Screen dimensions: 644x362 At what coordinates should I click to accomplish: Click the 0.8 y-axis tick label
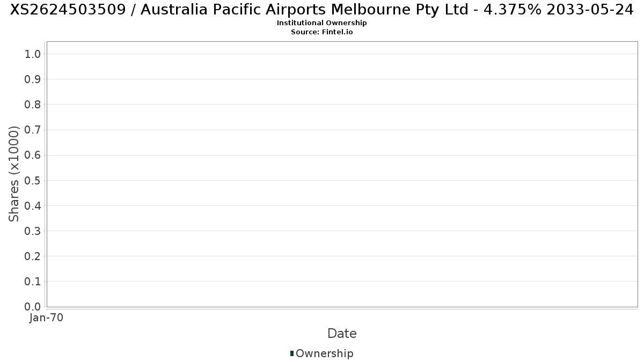pyautogui.click(x=33, y=104)
